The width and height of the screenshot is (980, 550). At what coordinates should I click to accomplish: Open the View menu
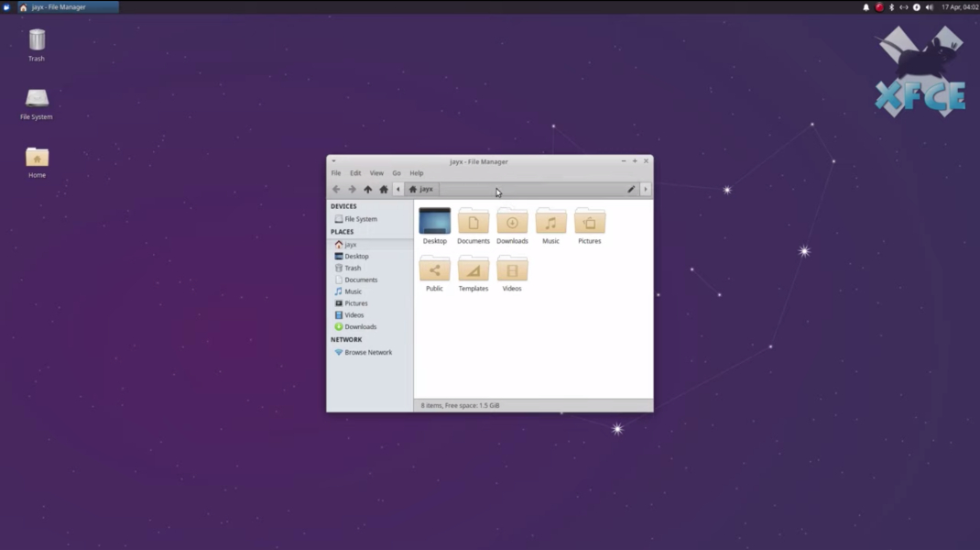[x=376, y=172]
